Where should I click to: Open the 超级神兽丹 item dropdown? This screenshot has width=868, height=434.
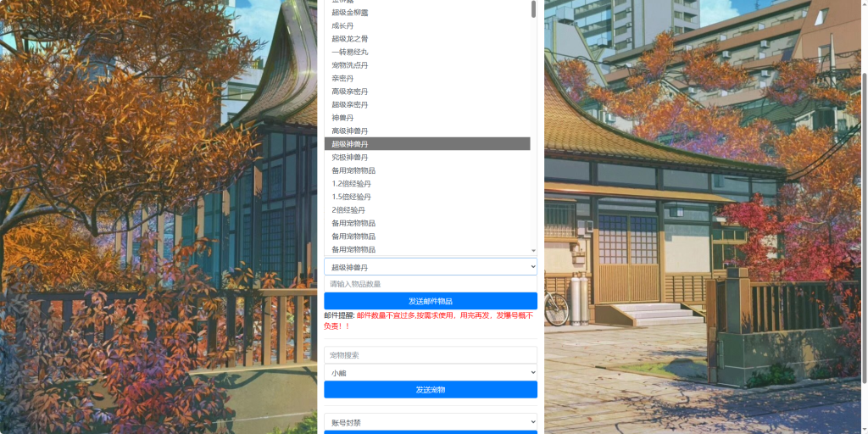[431, 267]
